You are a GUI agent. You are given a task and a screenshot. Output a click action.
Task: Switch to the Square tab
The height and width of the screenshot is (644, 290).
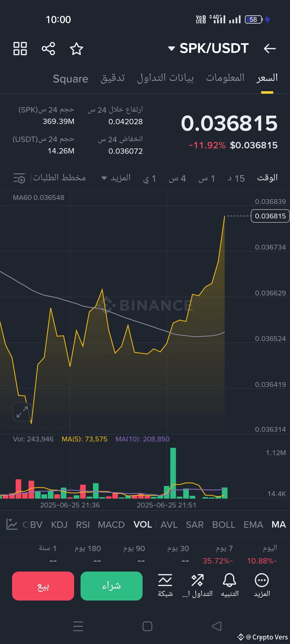(70, 79)
